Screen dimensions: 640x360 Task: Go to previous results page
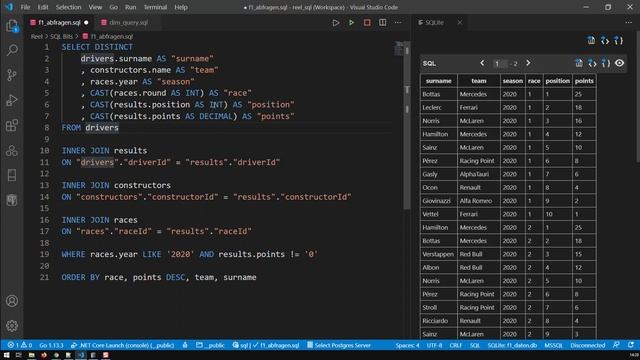pyautogui.click(x=482, y=63)
